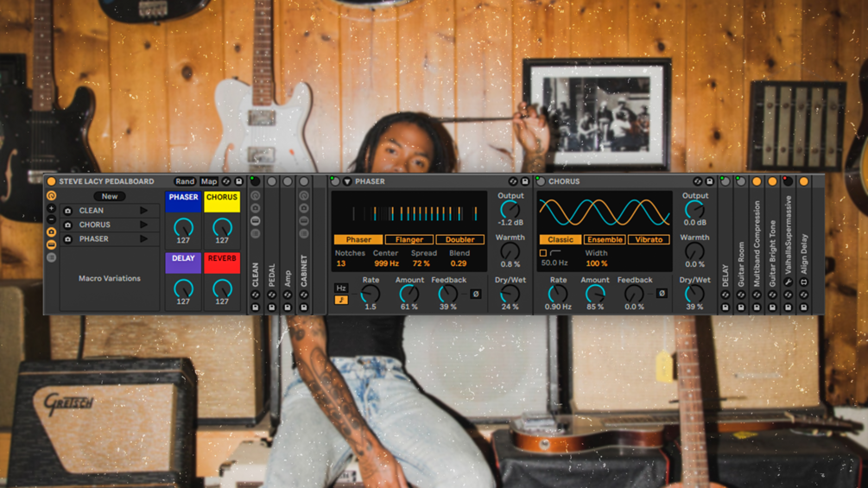Click hot-swap icon on Amp device
Viewport: 868px width, 488px height.
[x=288, y=295]
